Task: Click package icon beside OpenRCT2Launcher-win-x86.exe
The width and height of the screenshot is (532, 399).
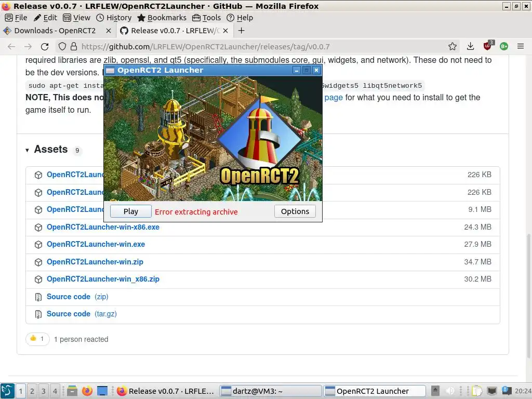Action: [38, 228]
